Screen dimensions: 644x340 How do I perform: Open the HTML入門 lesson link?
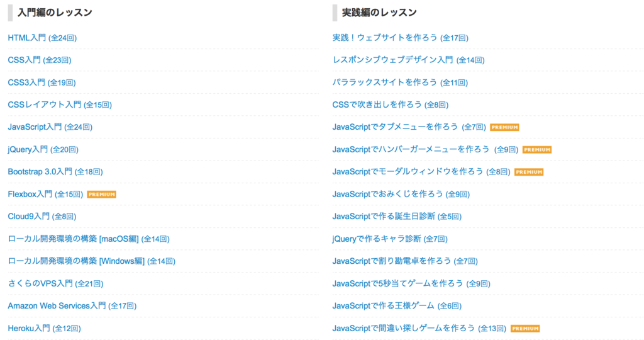click(x=42, y=38)
